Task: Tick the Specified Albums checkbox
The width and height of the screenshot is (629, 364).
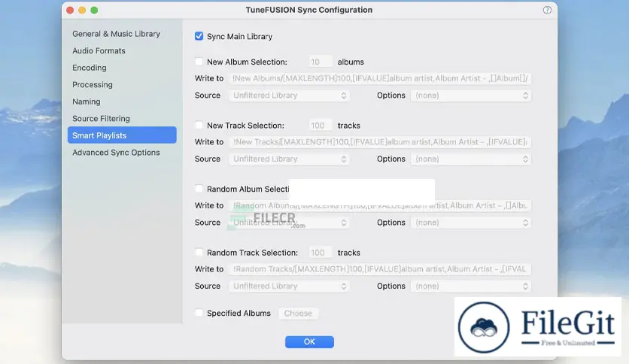Action: 199,313
